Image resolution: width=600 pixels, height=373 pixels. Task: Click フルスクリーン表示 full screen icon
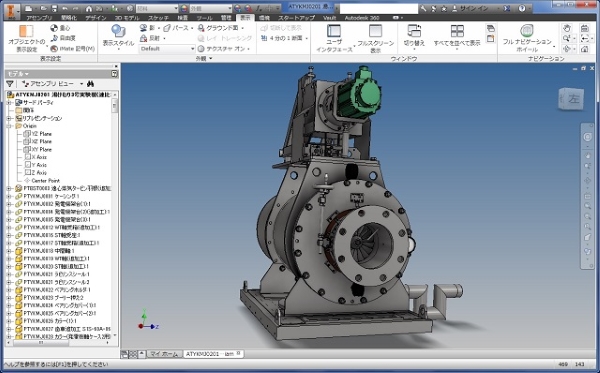tap(375, 38)
